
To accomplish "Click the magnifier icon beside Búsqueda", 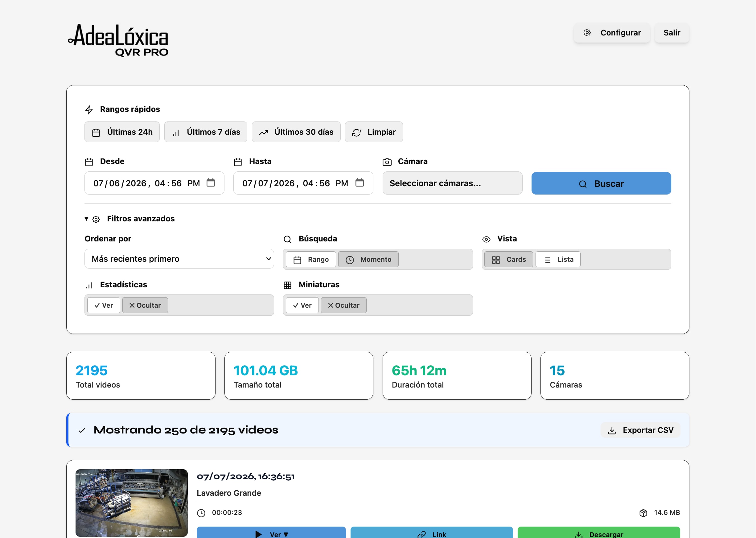I will [x=287, y=239].
